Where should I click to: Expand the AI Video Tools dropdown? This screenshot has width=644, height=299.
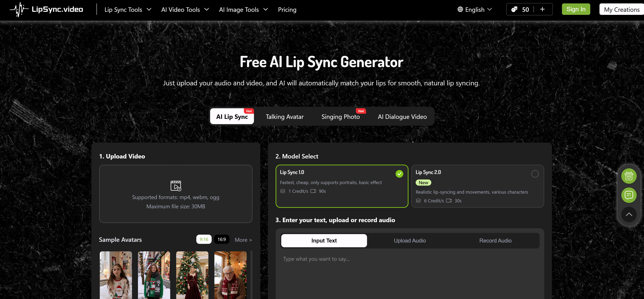[185, 10]
